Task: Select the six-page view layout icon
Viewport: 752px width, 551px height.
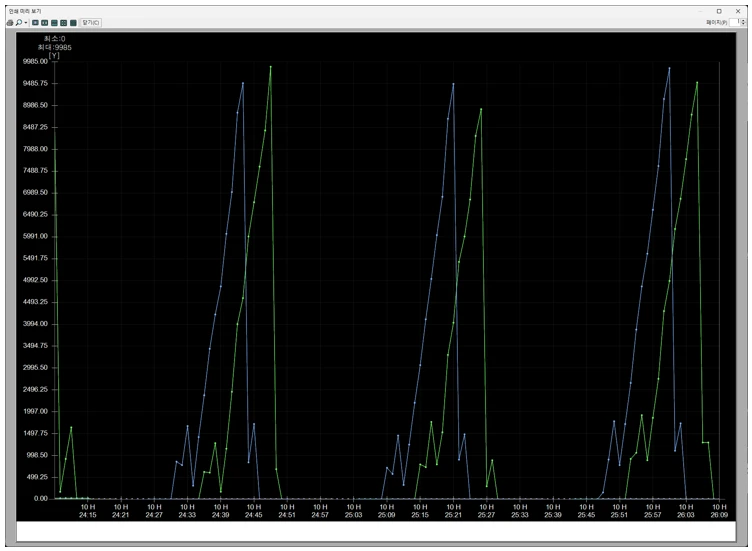Action: click(73, 23)
